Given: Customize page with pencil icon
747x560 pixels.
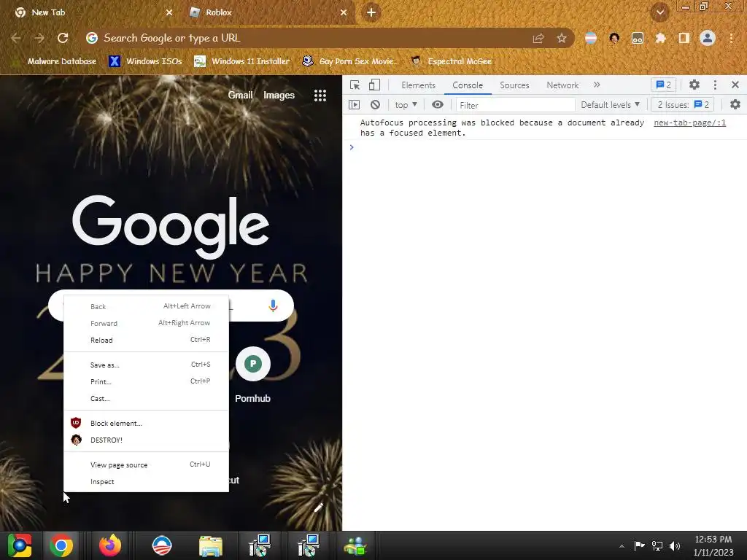Looking at the screenshot, I should 319,507.
